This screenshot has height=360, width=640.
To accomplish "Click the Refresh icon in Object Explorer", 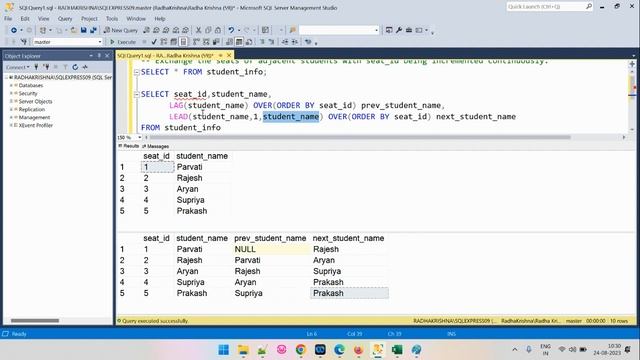I will coord(75,67).
